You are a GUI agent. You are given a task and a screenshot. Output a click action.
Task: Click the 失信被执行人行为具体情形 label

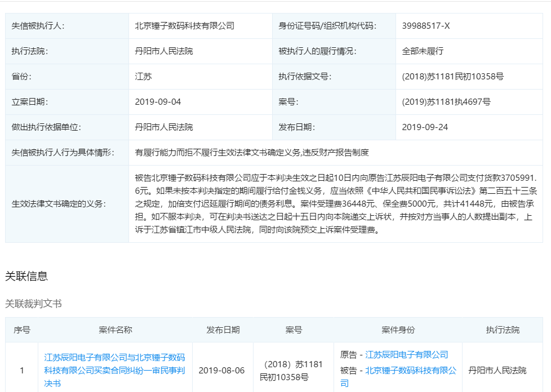(63, 153)
